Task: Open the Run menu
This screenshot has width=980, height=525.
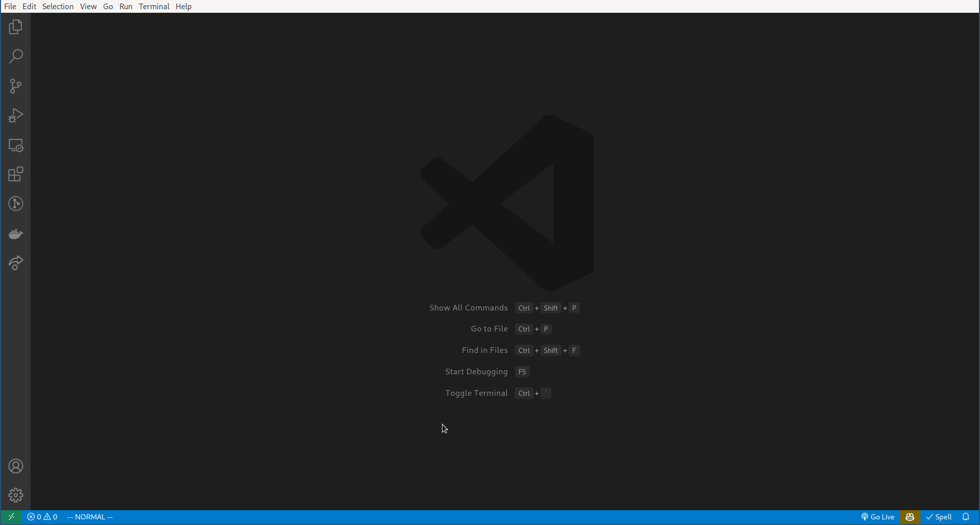Action: coord(126,6)
